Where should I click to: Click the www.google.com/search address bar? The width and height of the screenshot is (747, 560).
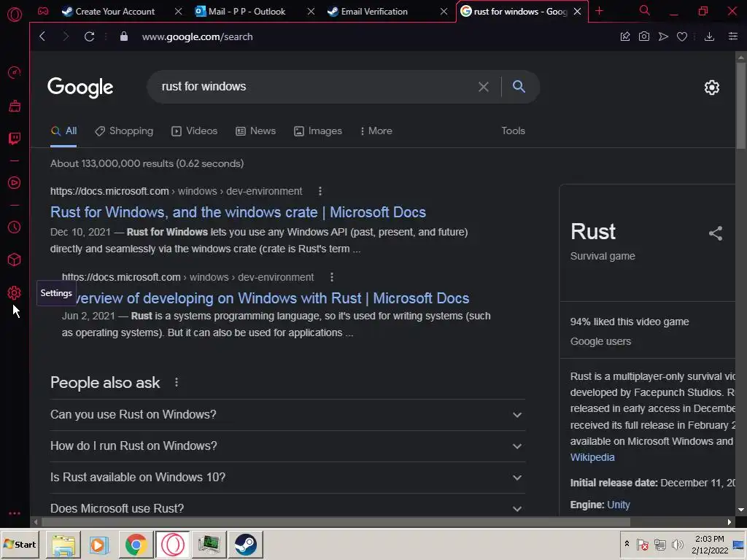click(197, 36)
